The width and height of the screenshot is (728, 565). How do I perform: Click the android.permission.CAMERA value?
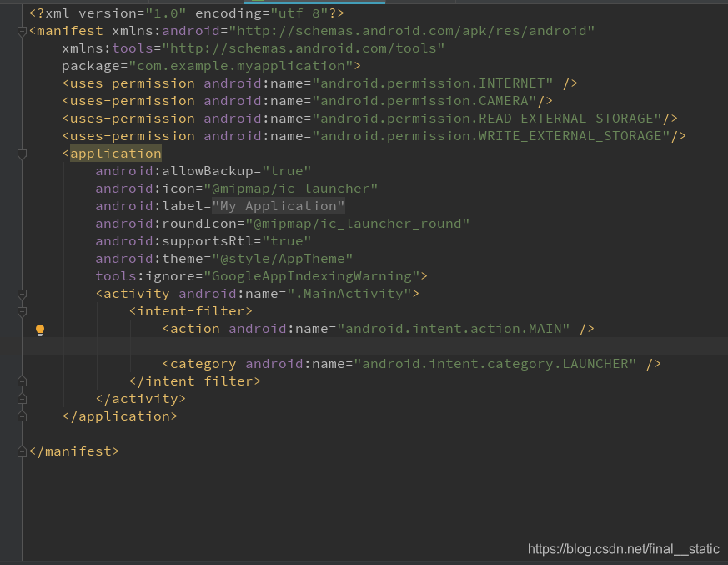click(424, 101)
